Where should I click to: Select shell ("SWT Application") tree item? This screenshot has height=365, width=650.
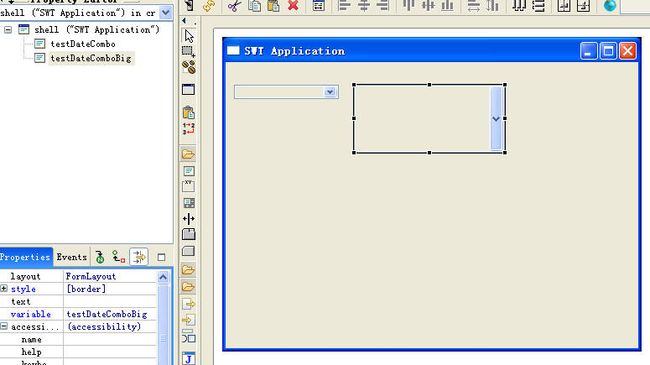click(97, 30)
